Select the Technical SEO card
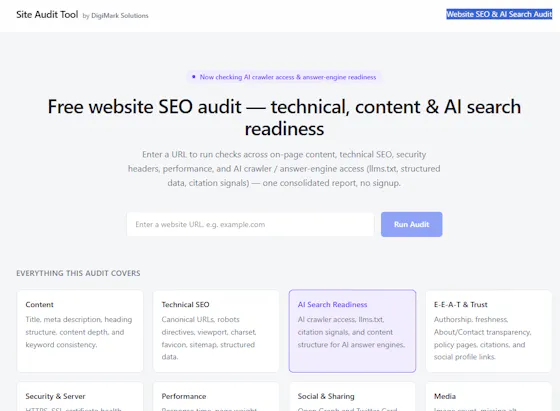 (x=216, y=331)
